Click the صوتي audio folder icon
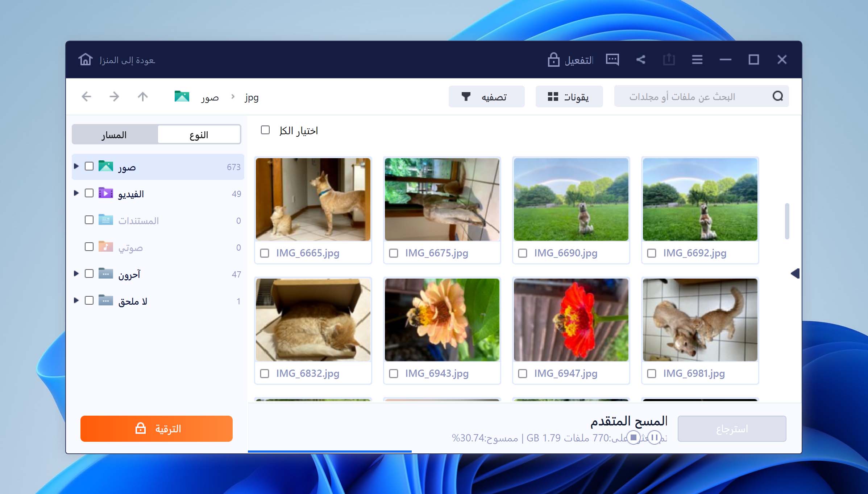The image size is (868, 494). 106,247
